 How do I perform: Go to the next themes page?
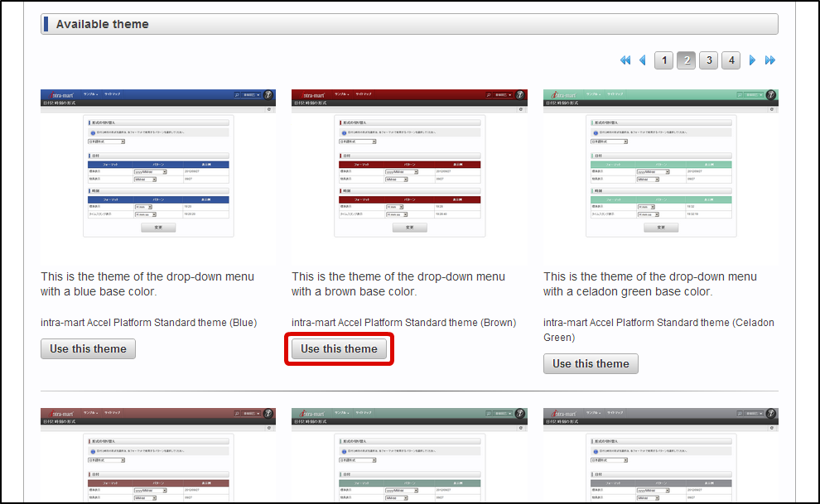752,60
